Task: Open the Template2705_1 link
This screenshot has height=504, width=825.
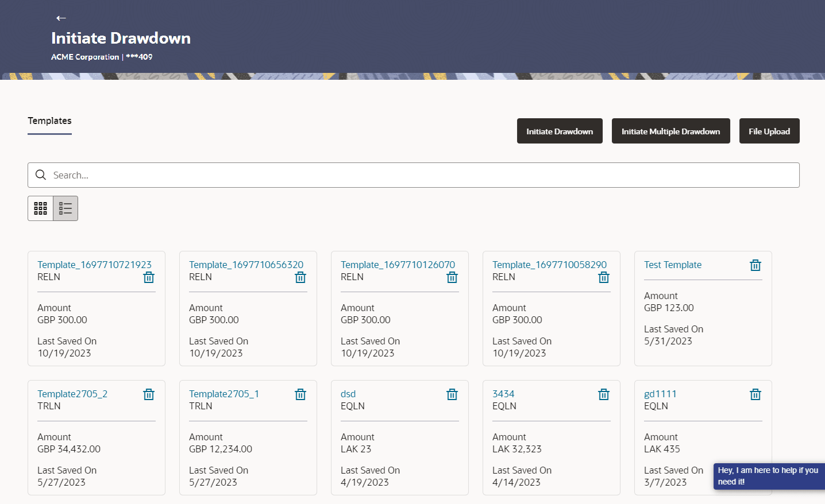Action: tap(224, 394)
